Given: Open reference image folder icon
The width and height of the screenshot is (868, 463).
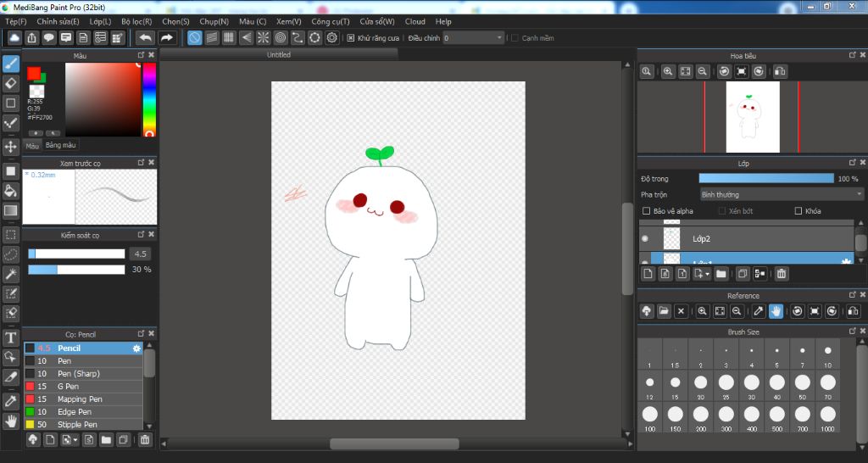Looking at the screenshot, I should [x=664, y=311].
